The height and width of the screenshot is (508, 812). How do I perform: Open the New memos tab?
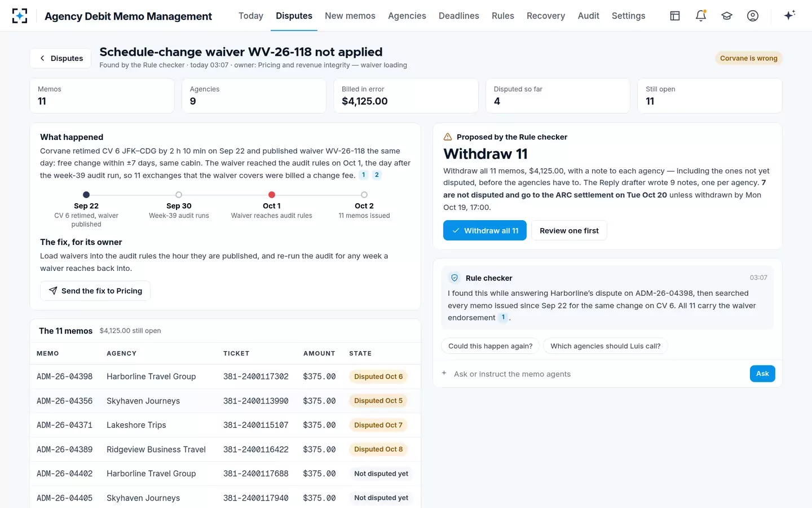350,16
